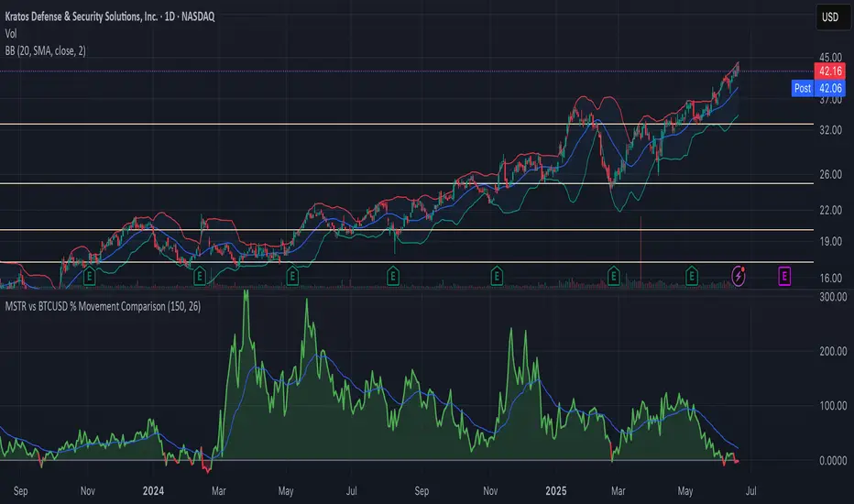This screenshot has width=854, height=504.
Task: Open the purple upcoming earnings marker
Action: [x=785, y=274]
